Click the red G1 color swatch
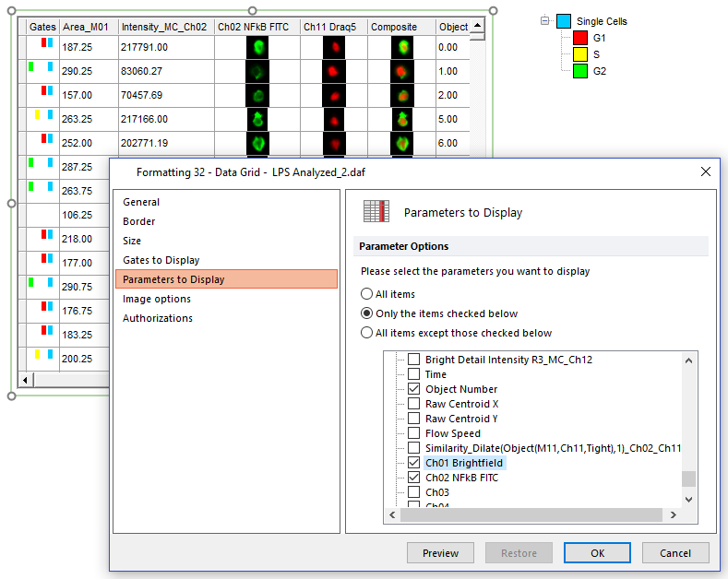 click(x=579, y=38)
